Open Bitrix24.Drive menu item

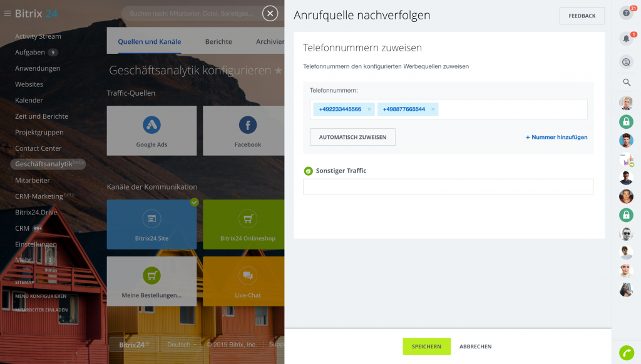click(x=36, y=213)
